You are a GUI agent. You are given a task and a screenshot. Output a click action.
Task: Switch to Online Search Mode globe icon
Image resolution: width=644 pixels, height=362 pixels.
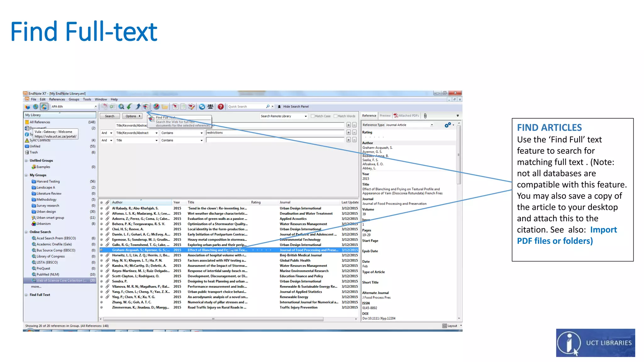coord(36,107)
